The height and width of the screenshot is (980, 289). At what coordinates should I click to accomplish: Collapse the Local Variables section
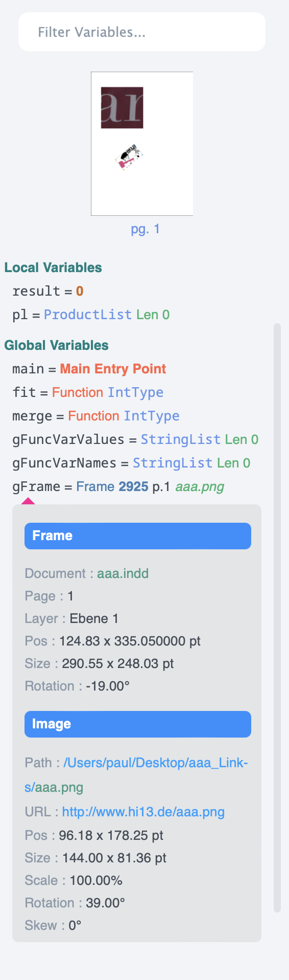53,268
